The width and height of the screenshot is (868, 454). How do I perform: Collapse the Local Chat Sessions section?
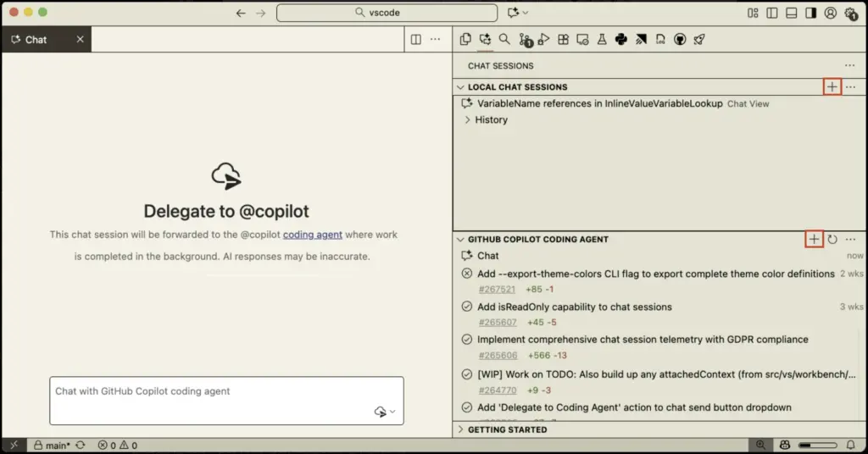point(461,87)
